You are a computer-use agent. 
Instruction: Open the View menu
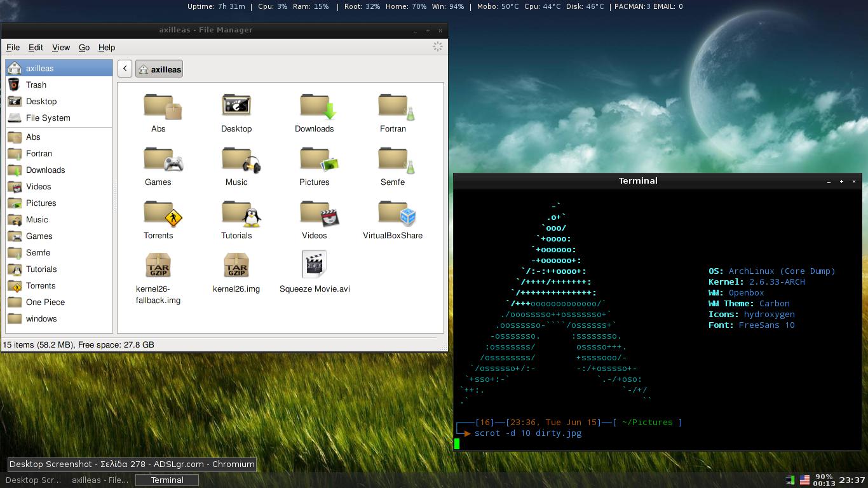61,47
